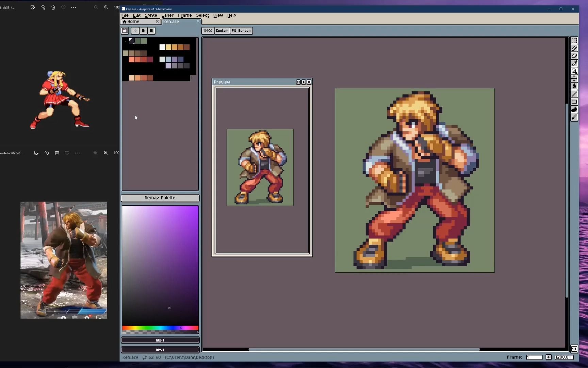Favorite the image in lower photo viewer
588x368 pixels.
[x=67, y=153]
